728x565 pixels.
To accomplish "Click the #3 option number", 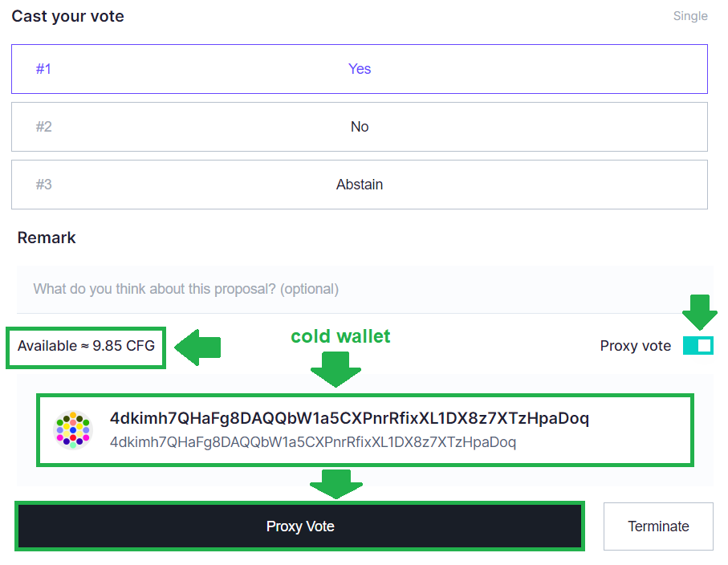I will pos(43,185).
